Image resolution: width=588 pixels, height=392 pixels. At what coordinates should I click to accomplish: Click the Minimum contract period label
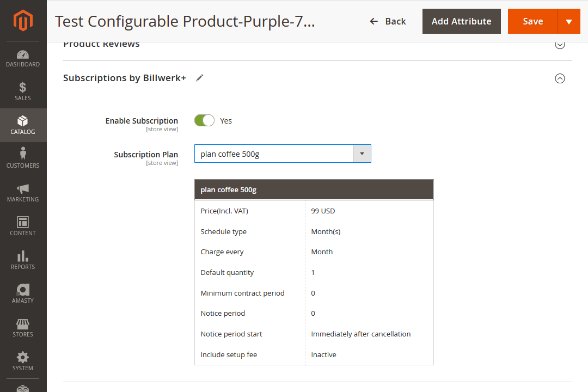pos(242,293)
